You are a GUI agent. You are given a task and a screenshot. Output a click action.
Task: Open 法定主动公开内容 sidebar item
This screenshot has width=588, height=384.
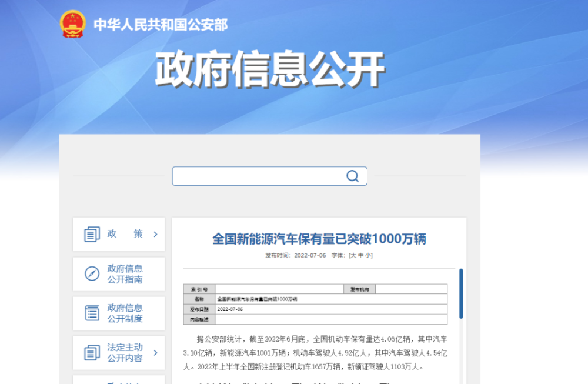pyautogui.click(x=119, y=353)
